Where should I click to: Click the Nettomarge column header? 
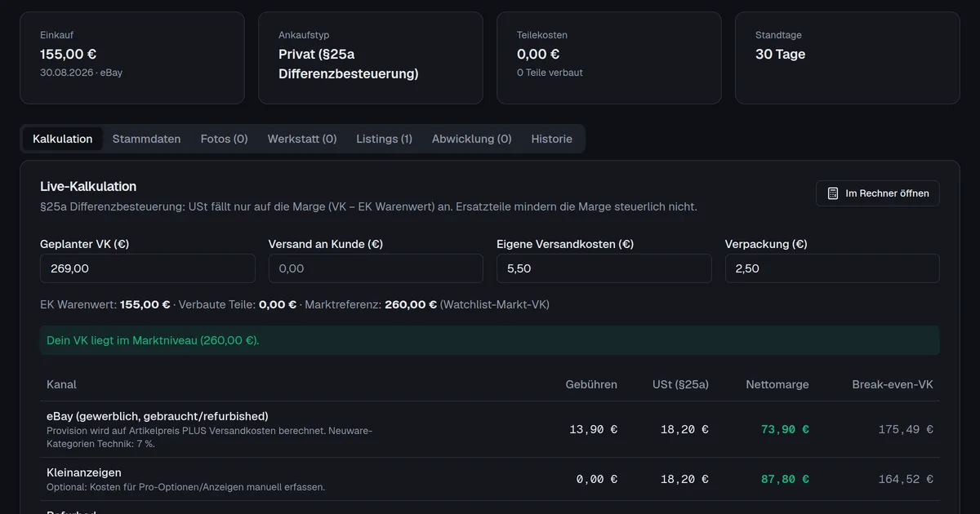click(x=777, y=384)
